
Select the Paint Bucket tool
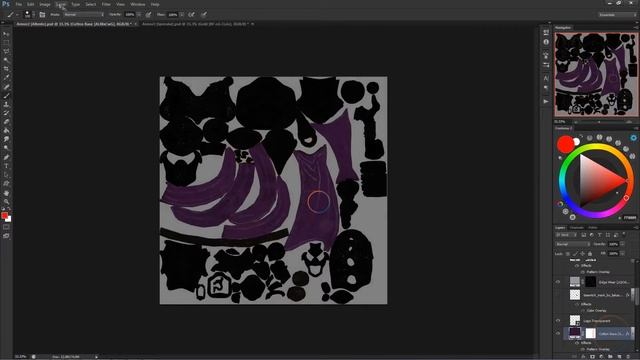6,131
